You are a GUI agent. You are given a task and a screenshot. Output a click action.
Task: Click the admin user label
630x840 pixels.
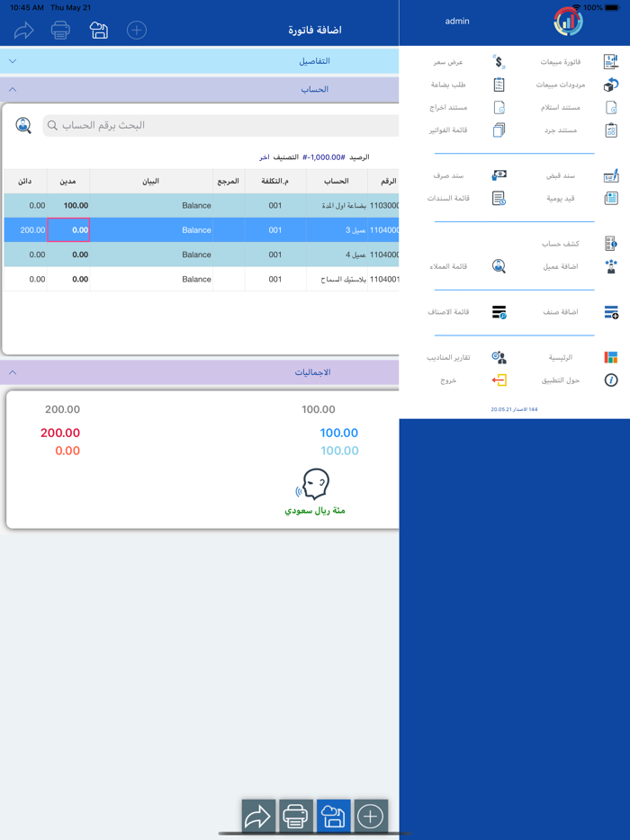point(457,22)
